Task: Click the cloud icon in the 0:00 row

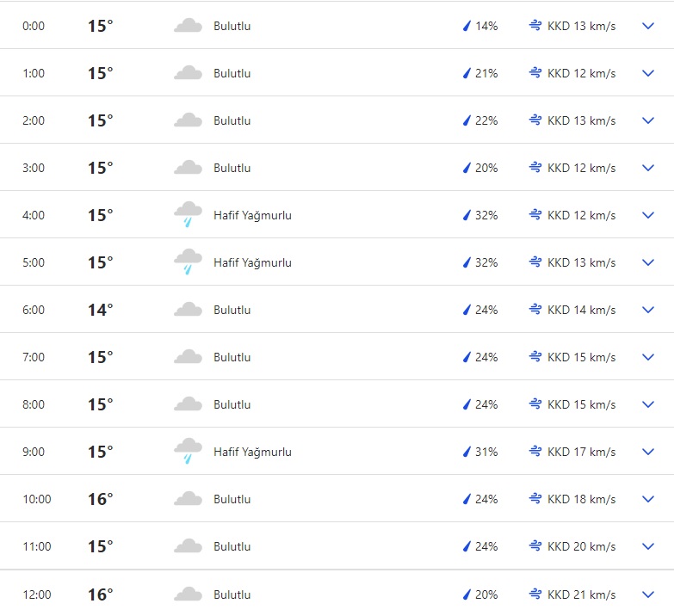Action: (x=188, y=26)
